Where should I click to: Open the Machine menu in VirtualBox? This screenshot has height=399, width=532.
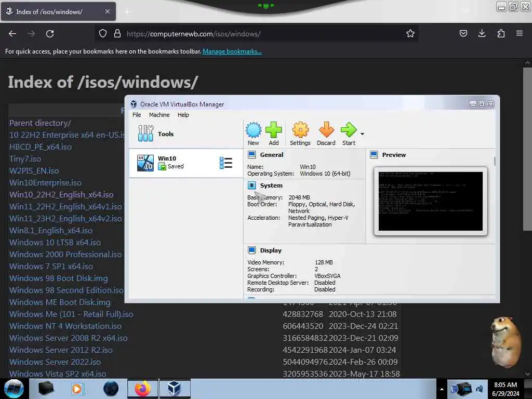[x=159, y=115]
